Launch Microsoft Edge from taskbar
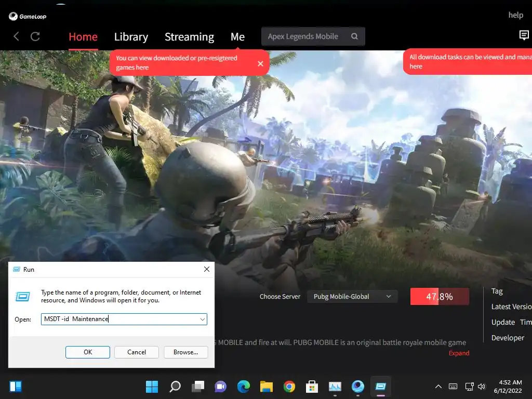 243,387
